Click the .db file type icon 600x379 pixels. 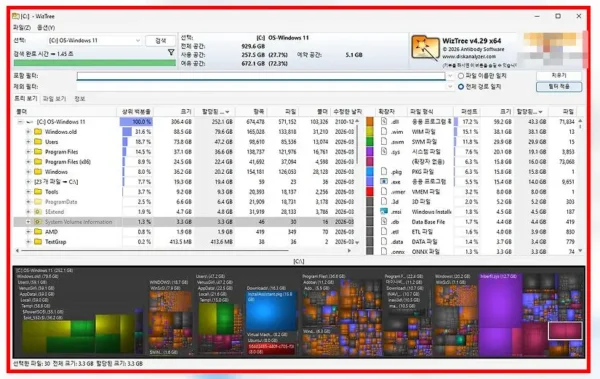[384, 221]
